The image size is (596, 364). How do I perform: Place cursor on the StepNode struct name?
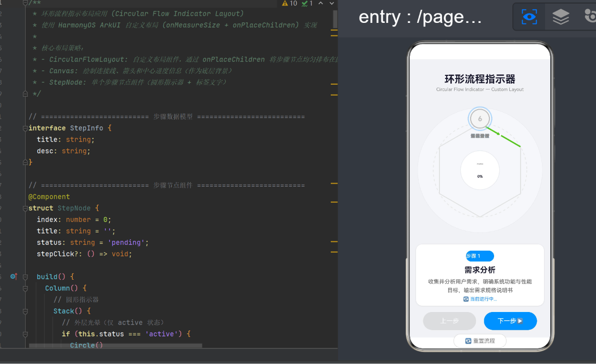click(74, 208)
